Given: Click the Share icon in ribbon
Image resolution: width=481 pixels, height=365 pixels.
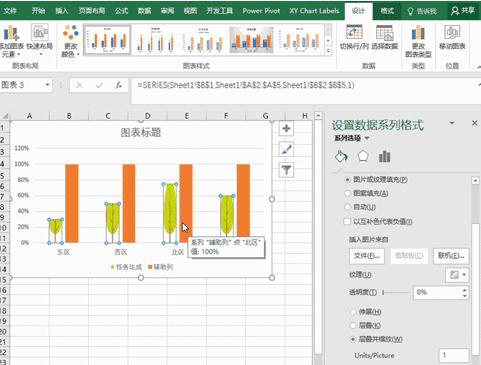Looking at the screenshot, I should pyautogui.click(x=463, y=11).
